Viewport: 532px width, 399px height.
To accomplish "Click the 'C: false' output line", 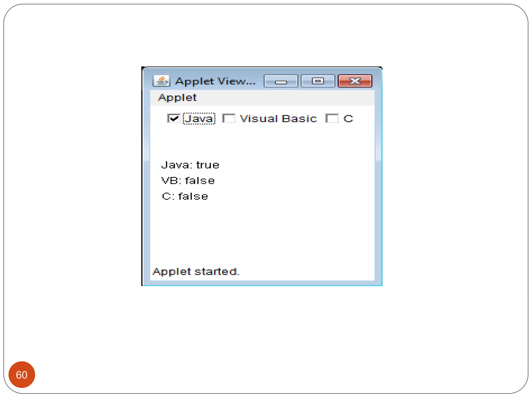I will point(185,196).
